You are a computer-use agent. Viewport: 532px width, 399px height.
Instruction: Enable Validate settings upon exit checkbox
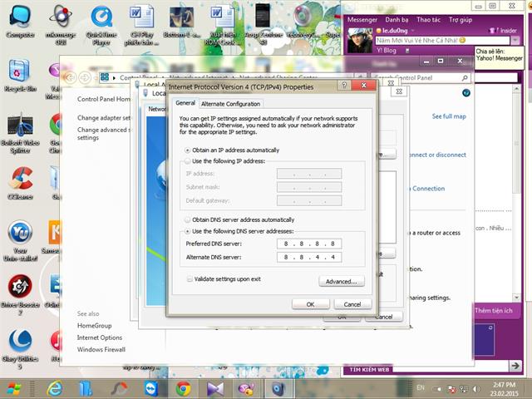pyautogui.click(x=190, y=279)
